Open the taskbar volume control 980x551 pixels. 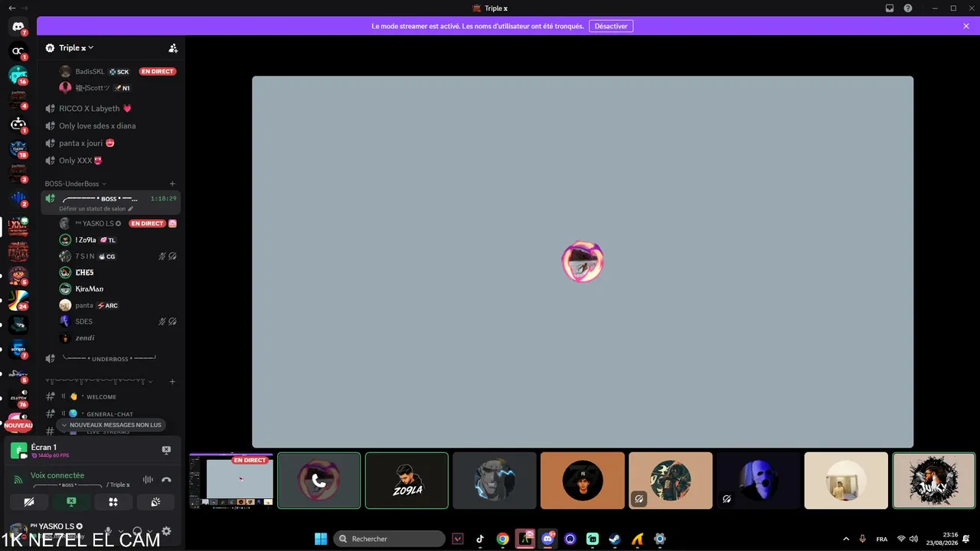(913, 539)
